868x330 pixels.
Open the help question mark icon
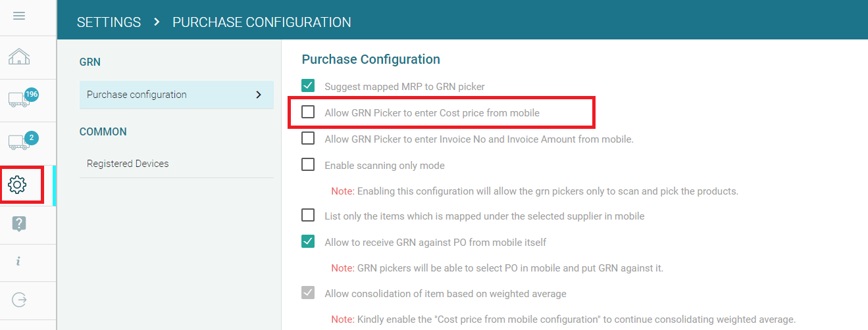point(19,224)
